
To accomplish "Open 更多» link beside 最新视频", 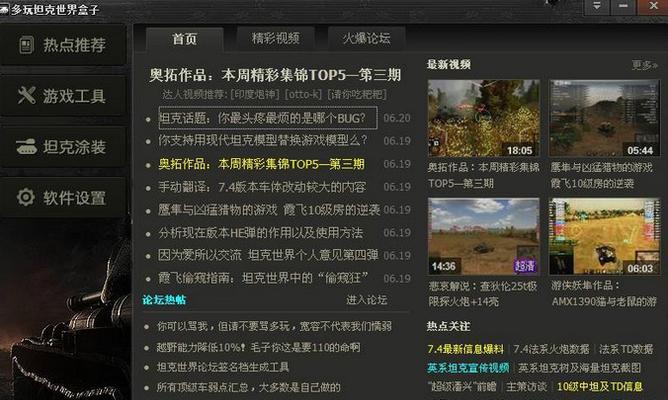I will point(645,65).
